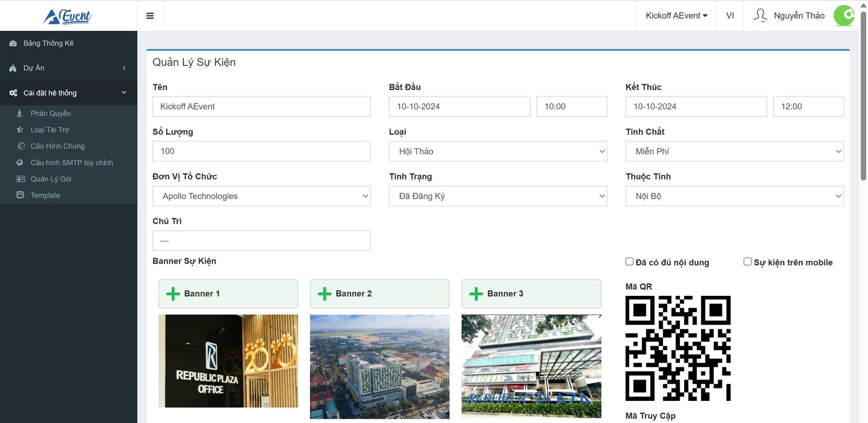Click the AEvent logo
Image resolution: width=868 pixels, height=423 pixels.
coord(67,16)
